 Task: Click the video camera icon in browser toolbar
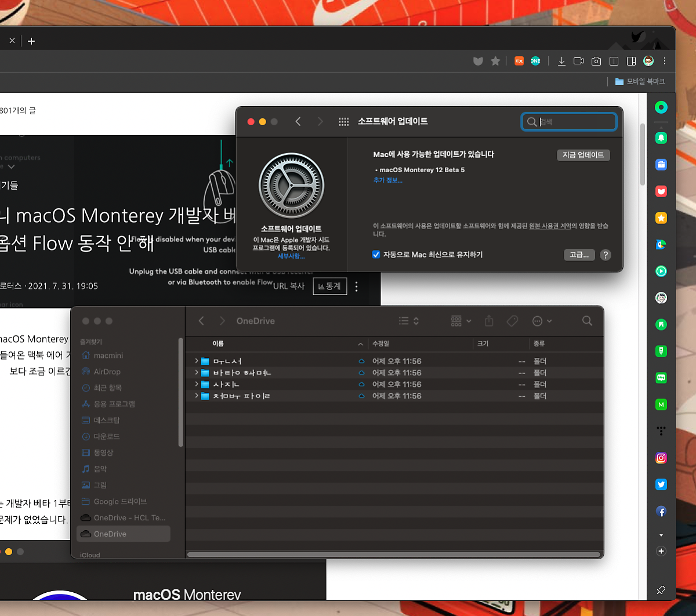pyautogui.click(x=578, y=61)
